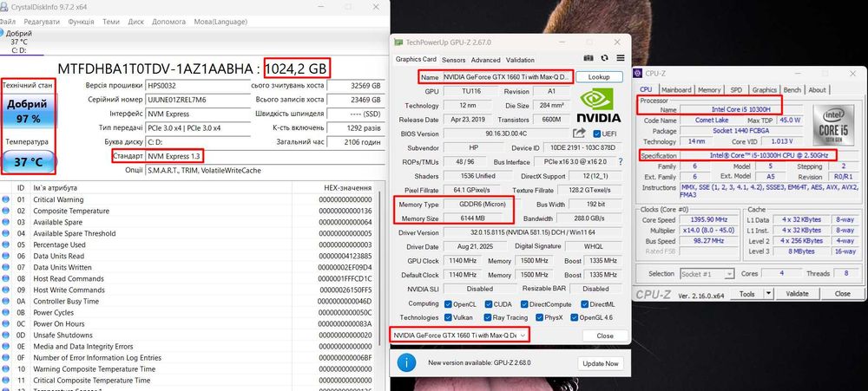
Task: Open the Диск menu
Action: (135, 22)
